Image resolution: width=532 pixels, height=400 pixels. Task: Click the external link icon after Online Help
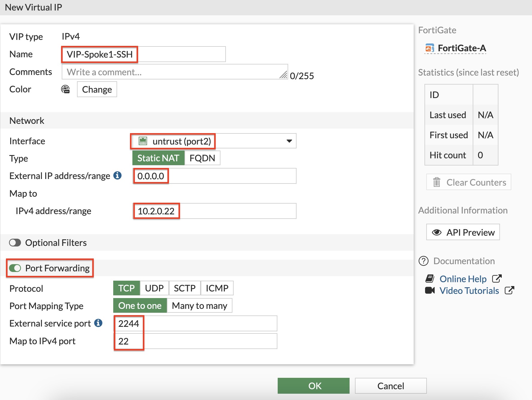pyautogui.click(x=497, y=279)
